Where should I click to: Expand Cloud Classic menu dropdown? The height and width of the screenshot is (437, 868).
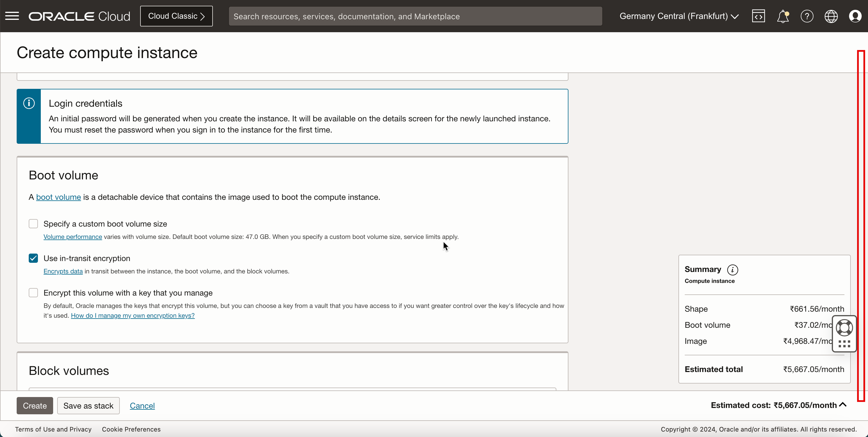point(176,16)
